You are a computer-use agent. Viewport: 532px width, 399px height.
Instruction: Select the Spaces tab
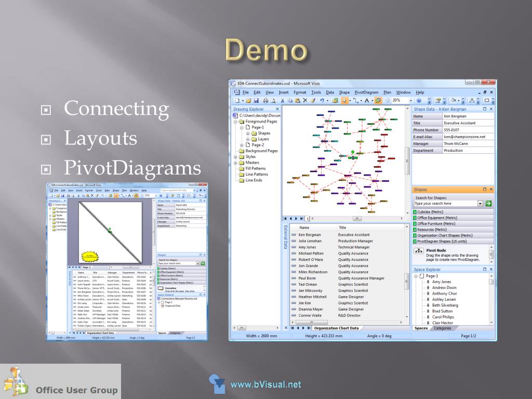click(x=421, y=328)
